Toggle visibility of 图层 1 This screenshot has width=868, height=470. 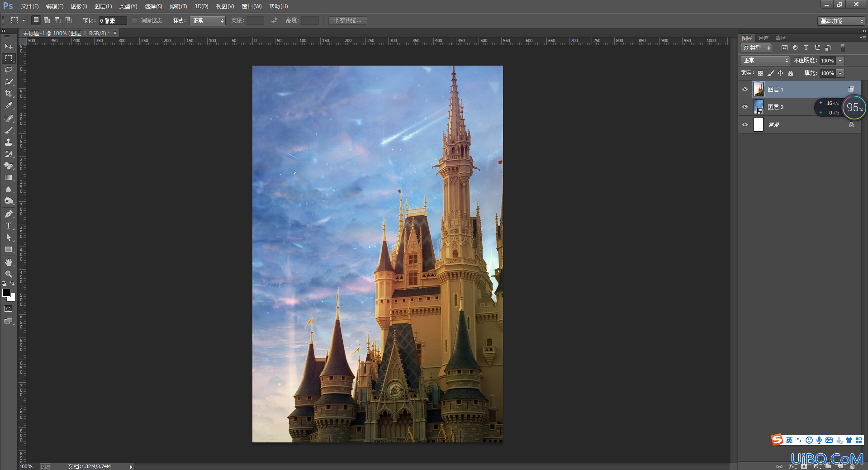[x=745, y=89]
